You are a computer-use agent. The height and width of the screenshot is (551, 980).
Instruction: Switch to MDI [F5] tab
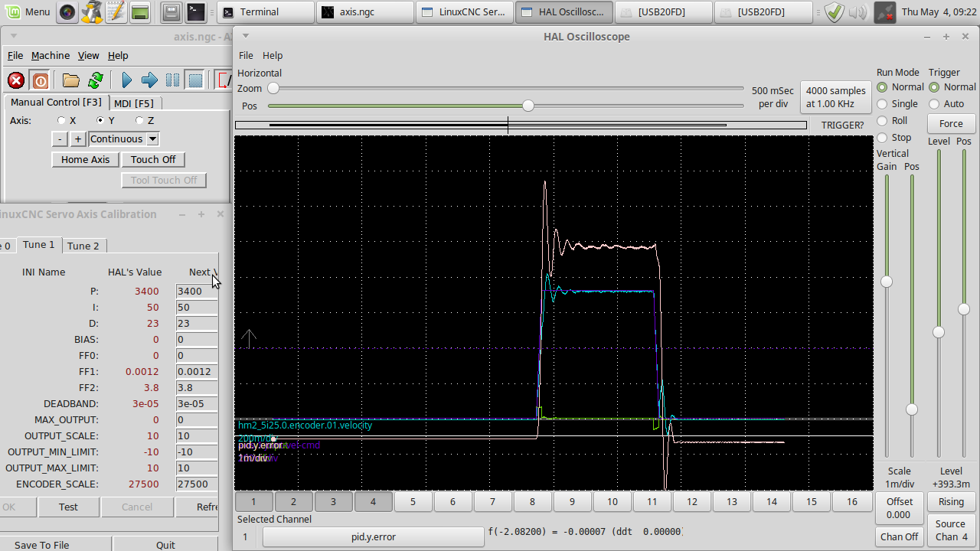pos(134,103)
